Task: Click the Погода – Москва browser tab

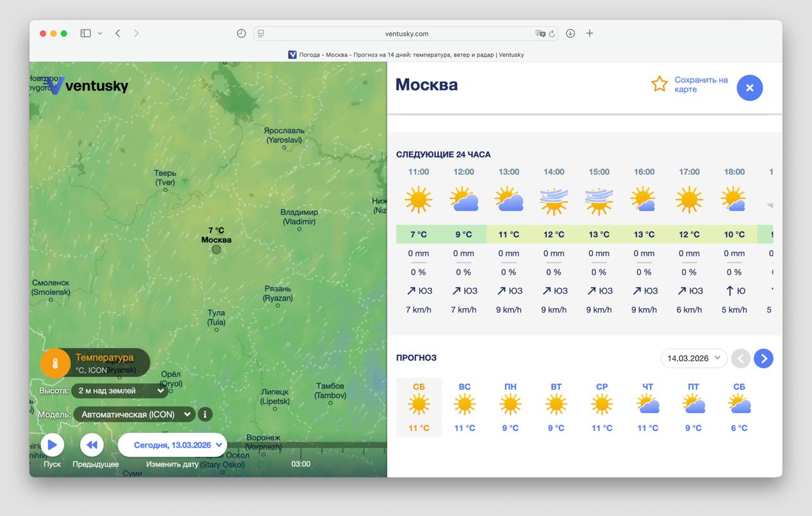Action: tap(407, 55)
